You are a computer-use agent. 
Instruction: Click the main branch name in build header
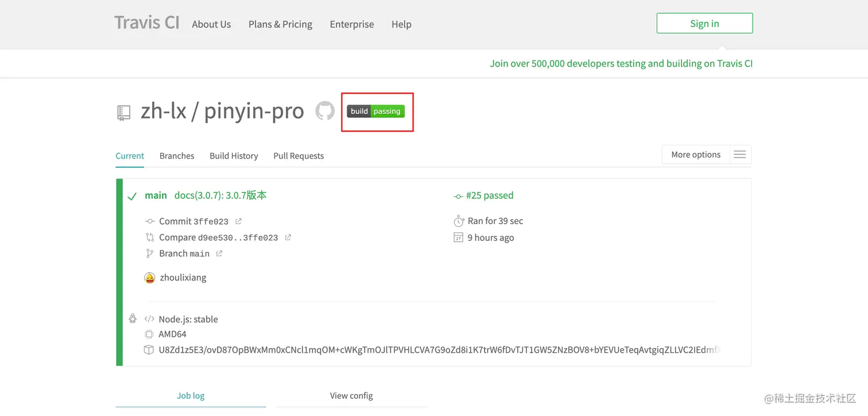coord(156,195)
